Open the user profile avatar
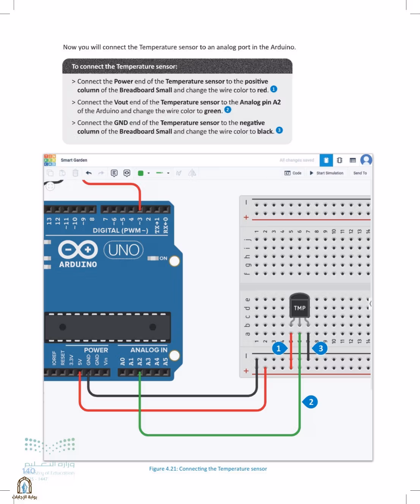Image resolution: width=420 pixels, height=504 pixels. pyautogui.click(x=366, y=160)
